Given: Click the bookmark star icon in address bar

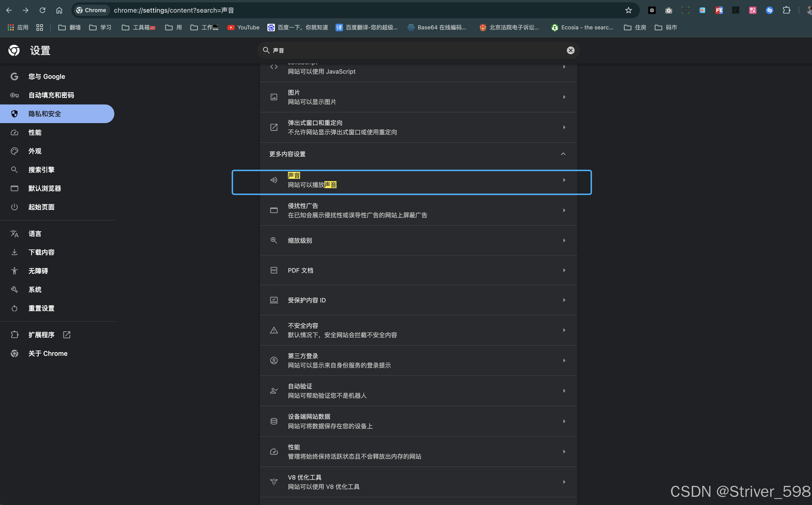Looking at the screenshot, I should pos(628,10).
